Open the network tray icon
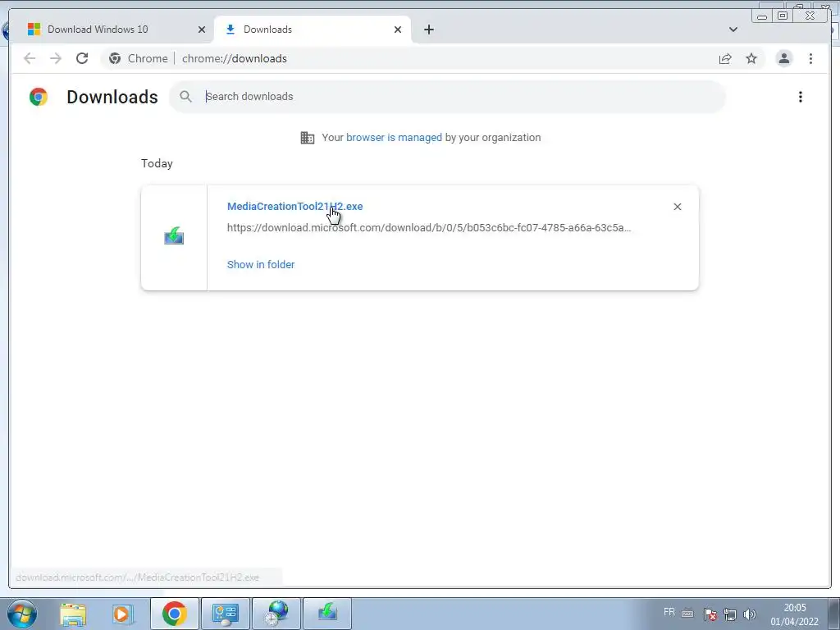This screenshot has width=840, height=630. [x=729, y=614]
